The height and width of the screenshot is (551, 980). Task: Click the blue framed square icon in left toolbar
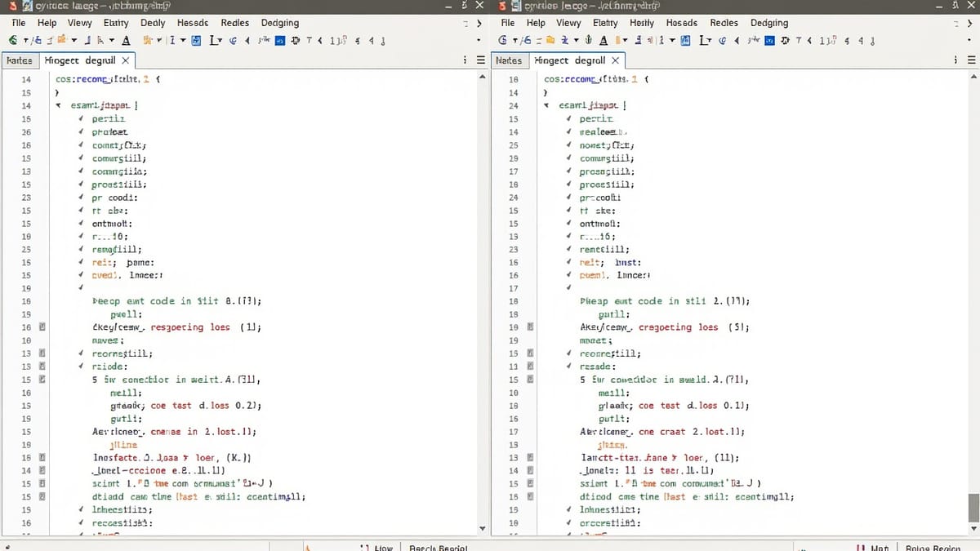[196, 41]
